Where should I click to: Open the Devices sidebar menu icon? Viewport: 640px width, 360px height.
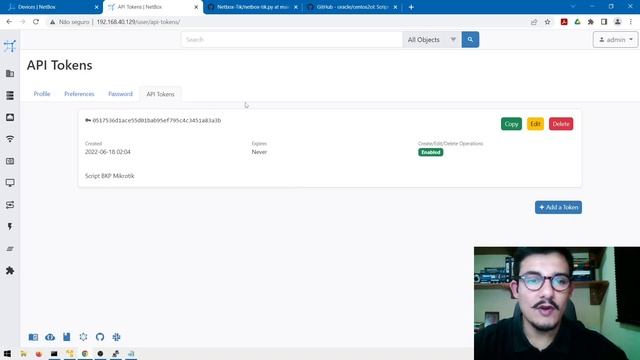tap(10, 96)
